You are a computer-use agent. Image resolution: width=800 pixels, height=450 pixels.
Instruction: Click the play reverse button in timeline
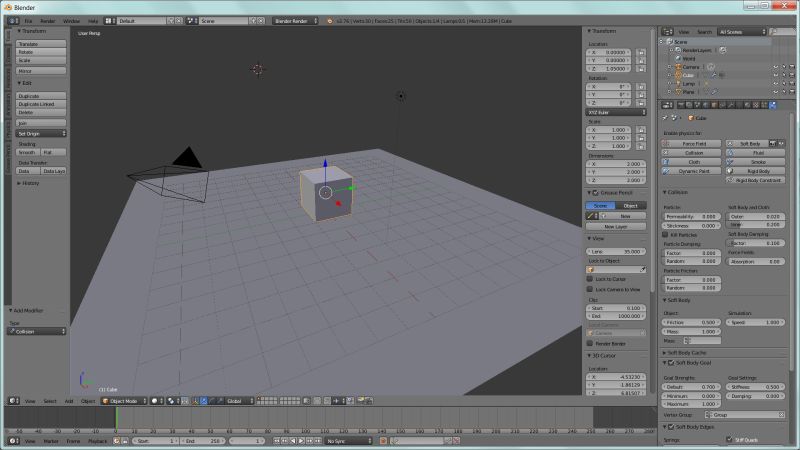point(293,441)
